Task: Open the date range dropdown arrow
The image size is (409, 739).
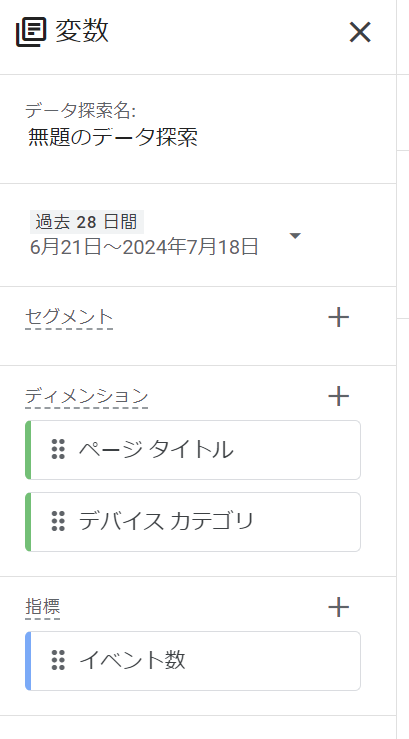Action: coord(295,236)
